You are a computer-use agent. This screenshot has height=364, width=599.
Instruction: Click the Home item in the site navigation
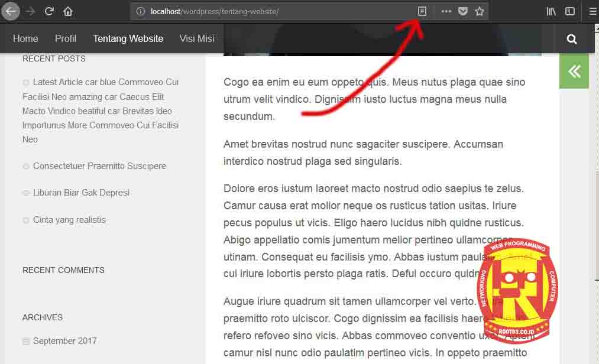coord(25,38)
